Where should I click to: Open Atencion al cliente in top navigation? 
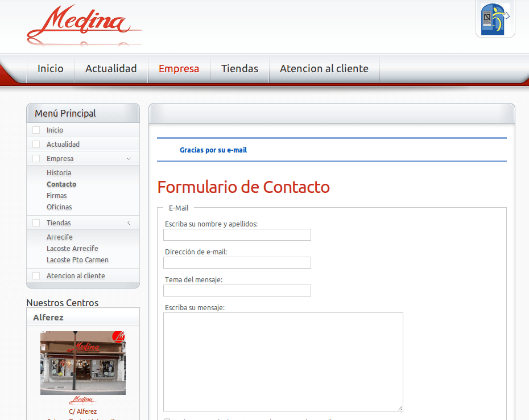click(324, 68)
